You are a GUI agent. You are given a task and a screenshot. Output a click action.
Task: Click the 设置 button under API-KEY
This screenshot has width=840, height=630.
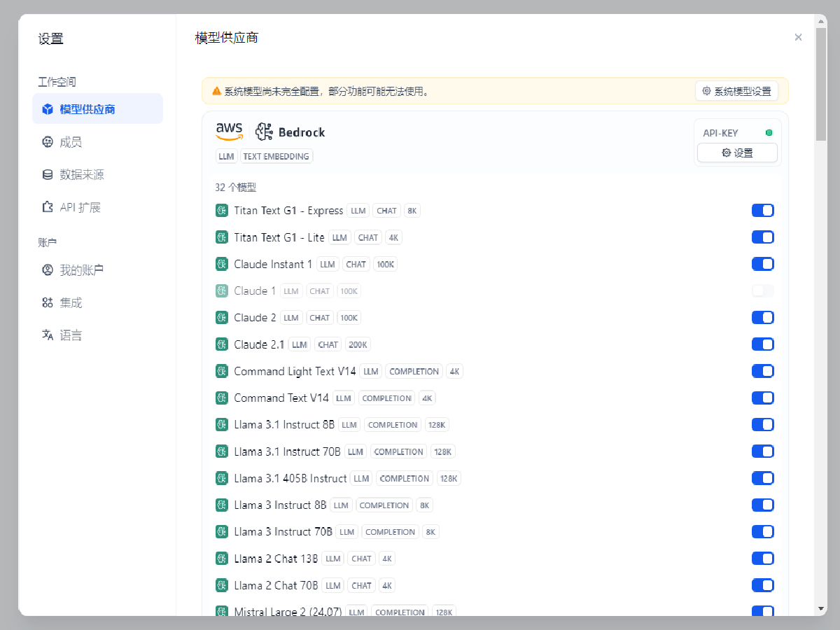pos(737,153)
